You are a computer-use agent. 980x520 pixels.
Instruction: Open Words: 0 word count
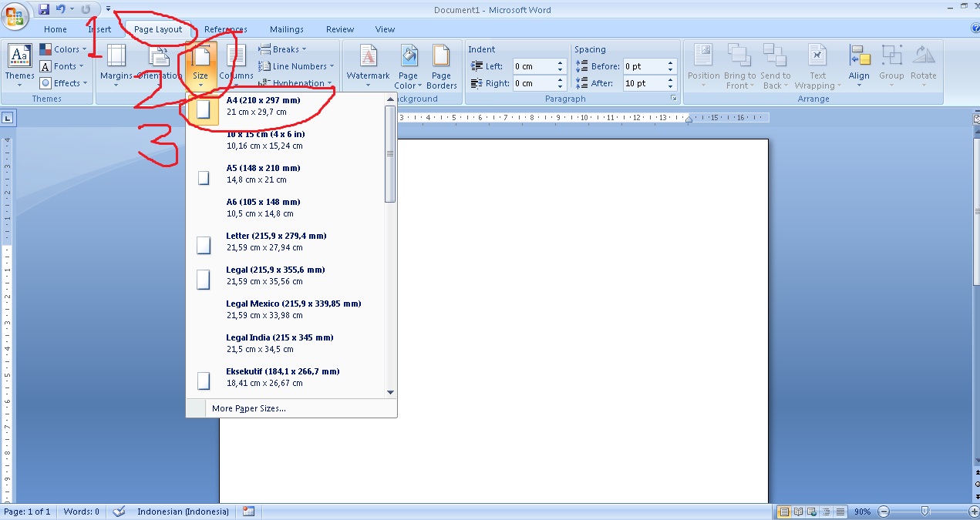(x=81, y=512)
